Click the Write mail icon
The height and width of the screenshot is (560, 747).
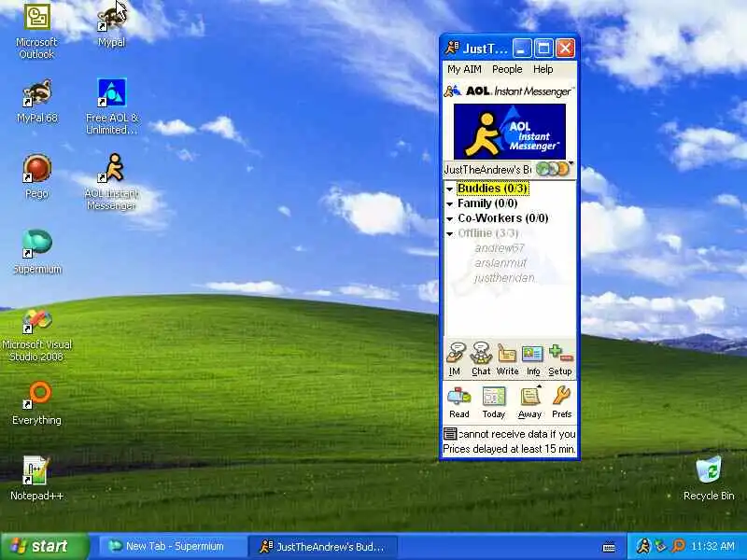(507, 359)
